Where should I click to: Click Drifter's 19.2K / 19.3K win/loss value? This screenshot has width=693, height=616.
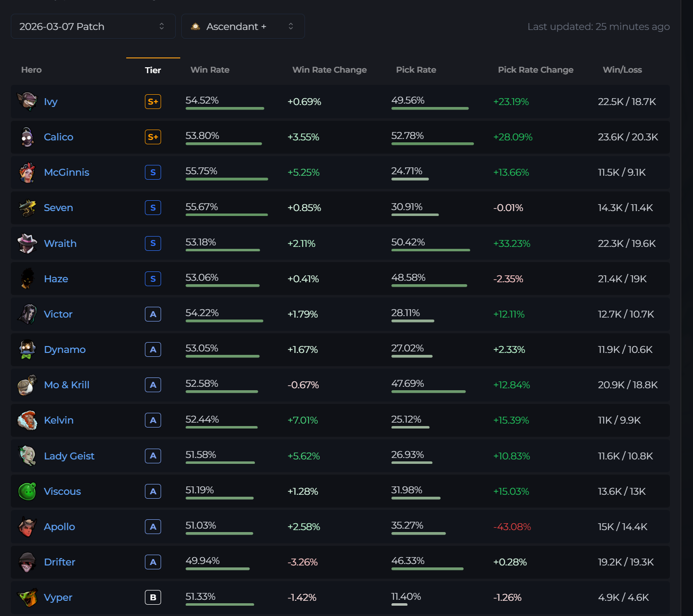pos(626,562)
